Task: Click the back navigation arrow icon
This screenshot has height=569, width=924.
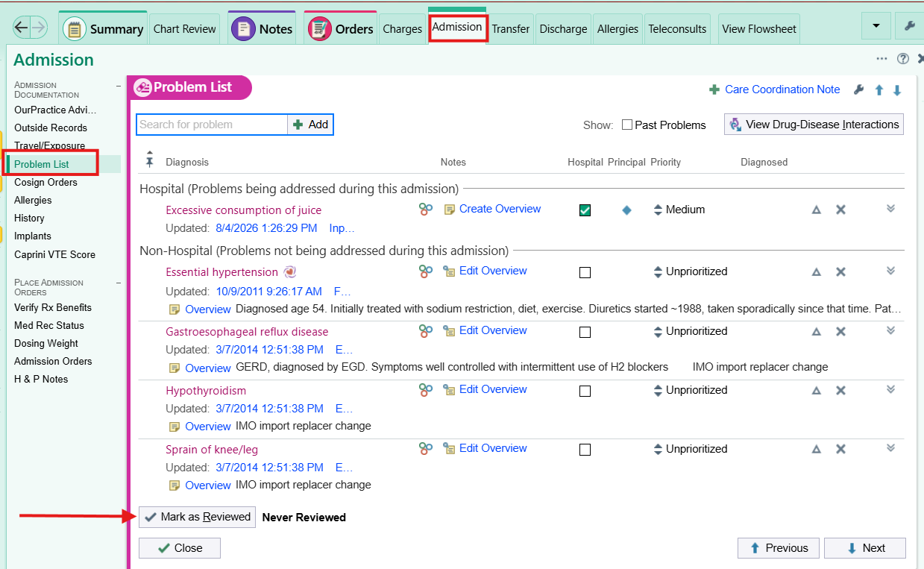Action: [22, 28]
